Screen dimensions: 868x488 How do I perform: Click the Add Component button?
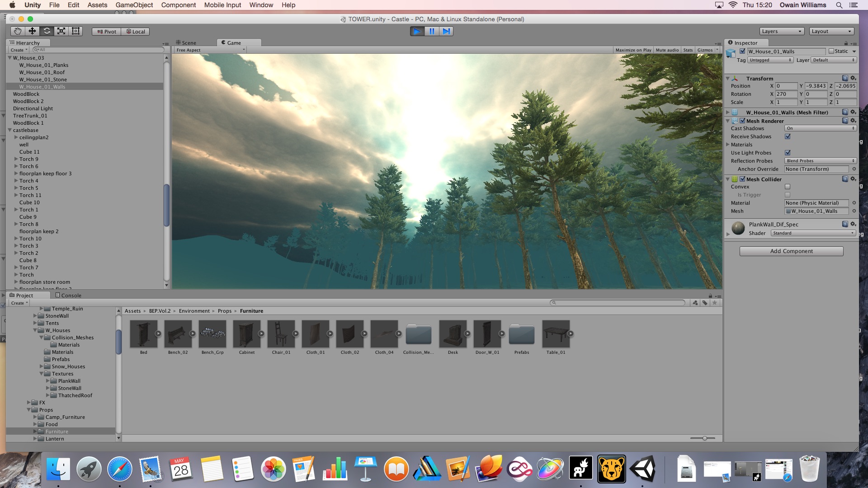791,251
